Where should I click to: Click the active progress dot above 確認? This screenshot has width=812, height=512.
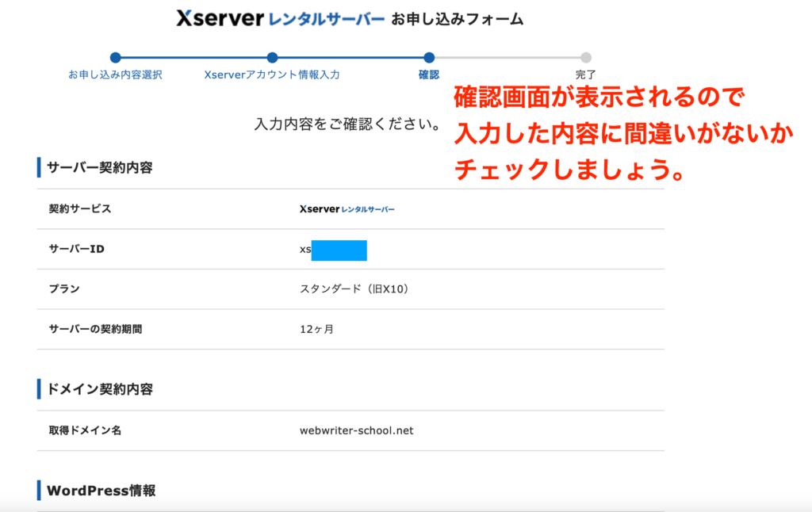(429, 58)
